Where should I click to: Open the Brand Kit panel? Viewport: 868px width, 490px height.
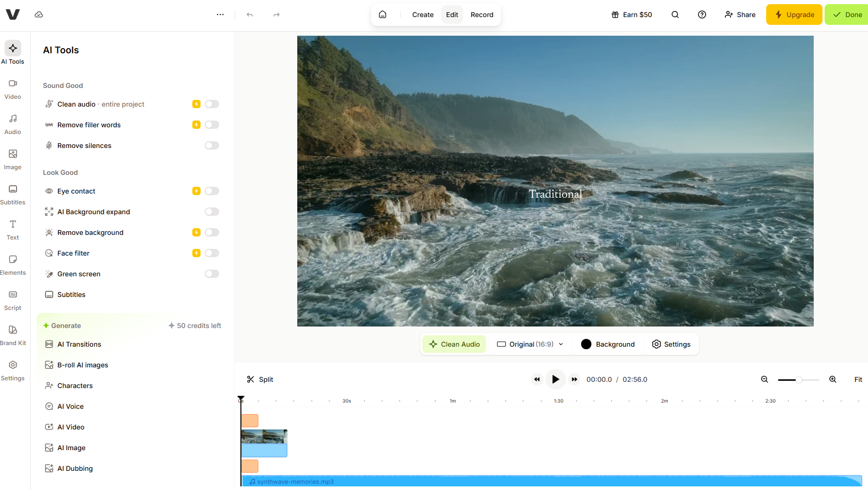pyautogui.click(x=13, y=336)
